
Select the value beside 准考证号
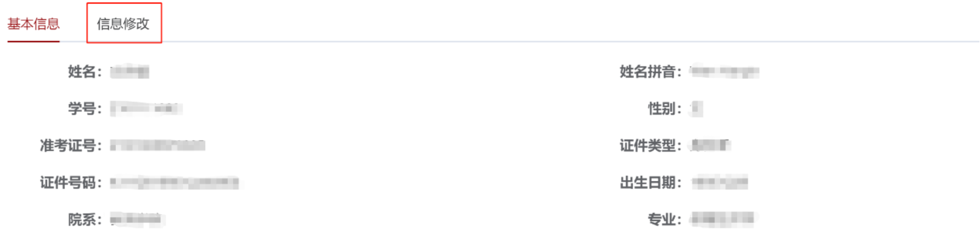[x=158, y=146]
